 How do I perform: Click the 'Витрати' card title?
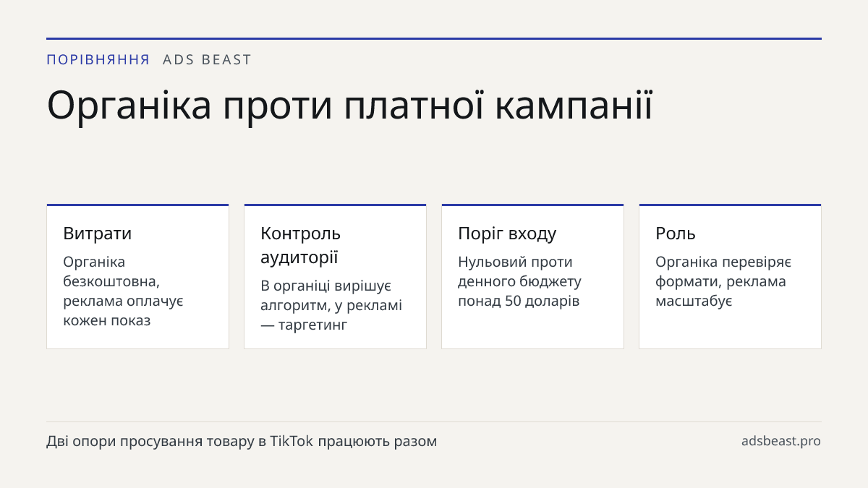(x=97, y=234)
